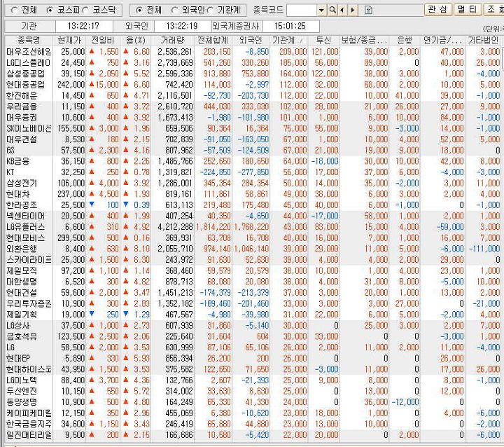Select the LG디스플레이 stock row name
Image resolution: width=504 pixels, height=447 pixels.
coord(29,63)
